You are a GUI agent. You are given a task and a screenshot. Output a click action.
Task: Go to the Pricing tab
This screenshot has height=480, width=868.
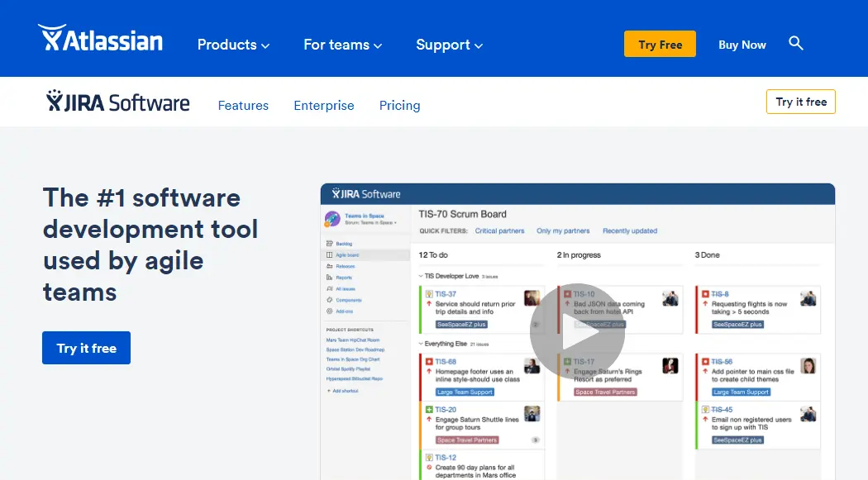(x=399, y=105)
